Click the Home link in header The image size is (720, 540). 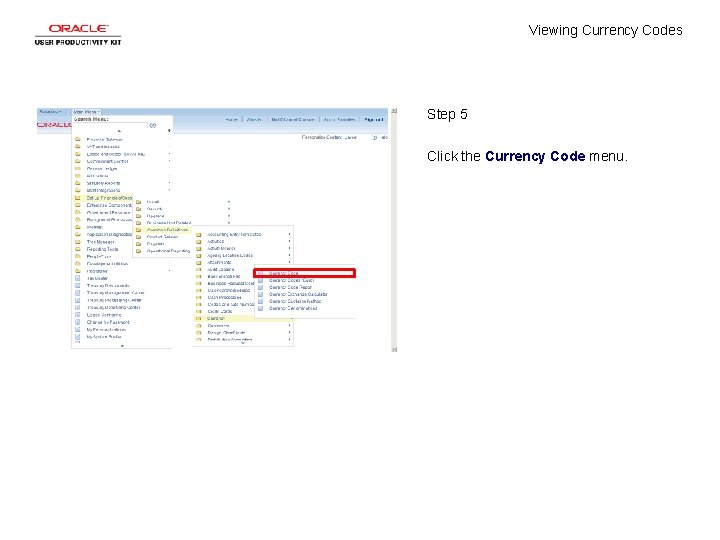point(231,120)
